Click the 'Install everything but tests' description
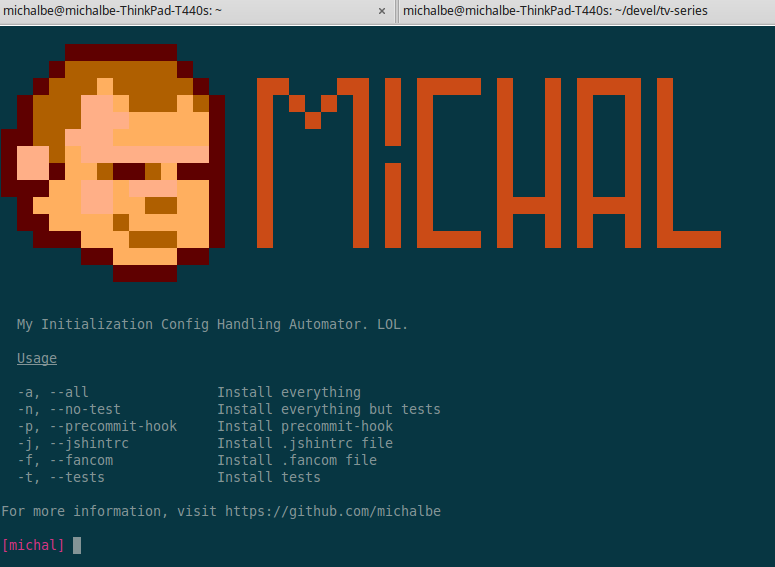 pos(329,409)
